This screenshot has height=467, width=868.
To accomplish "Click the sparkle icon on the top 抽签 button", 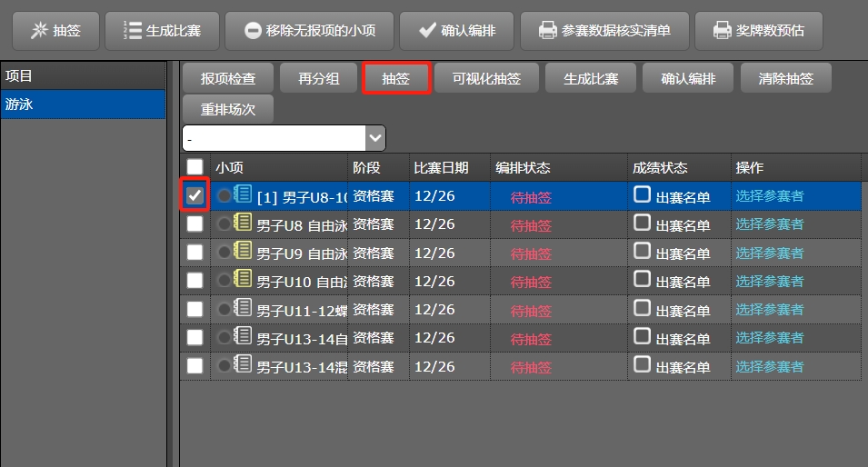I will coord(38,31).
